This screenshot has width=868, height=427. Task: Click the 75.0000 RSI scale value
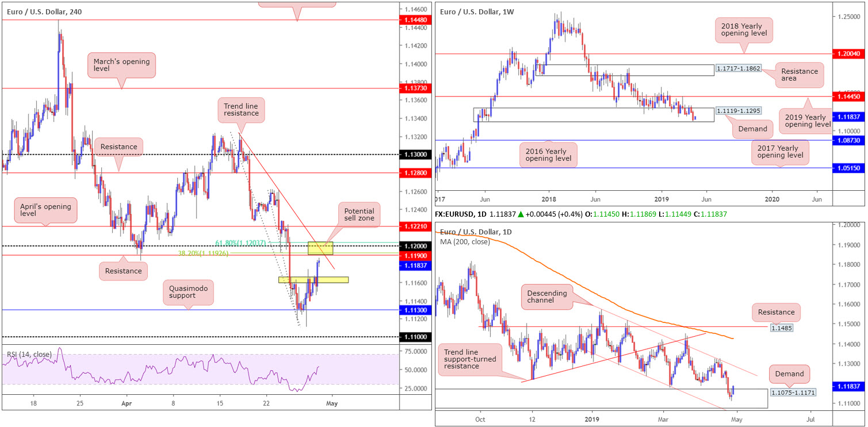click(x=415, y=352)
